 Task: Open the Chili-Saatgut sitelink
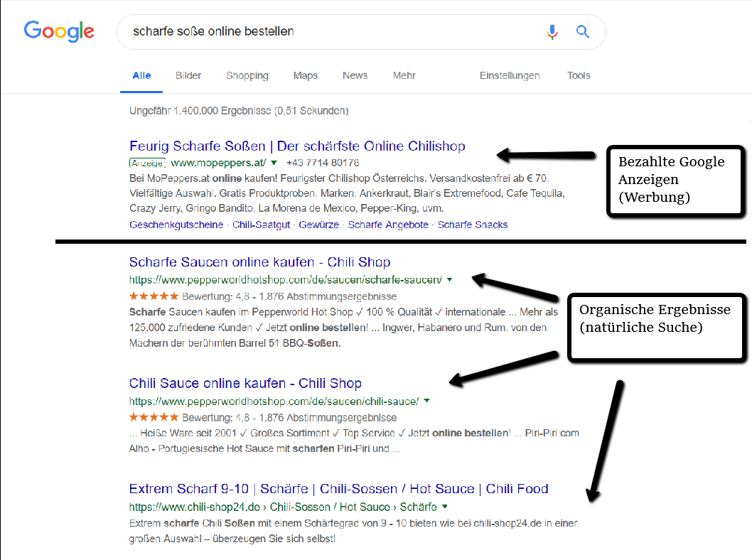[x=261, y=225]
